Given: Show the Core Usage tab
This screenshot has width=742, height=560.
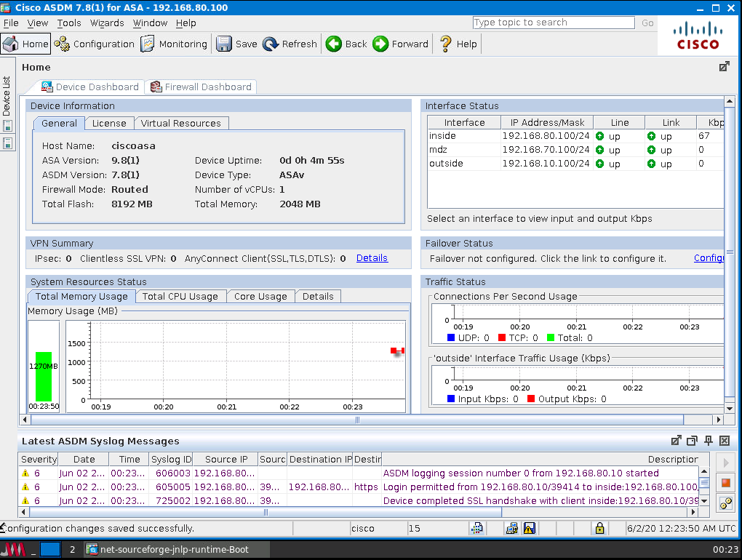Looking at the screenshot, I should [260, 296].
